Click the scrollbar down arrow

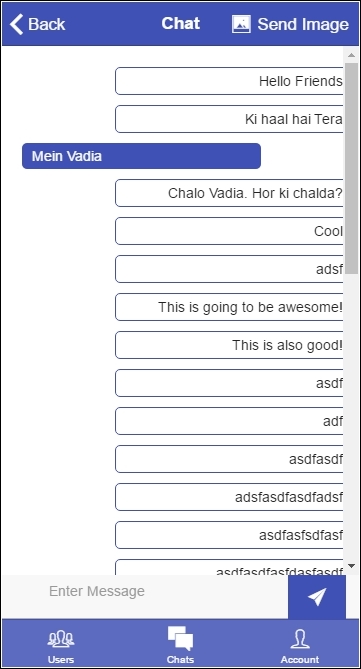coord(351,566)
